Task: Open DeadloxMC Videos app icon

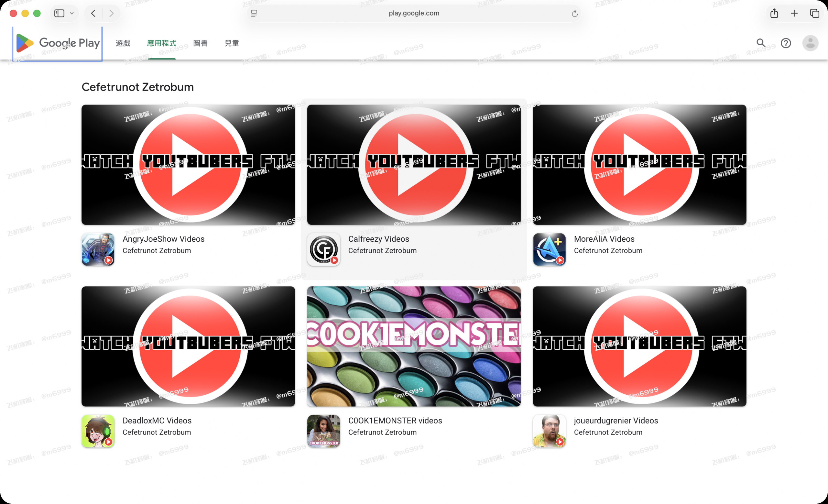Action: [98, 431]
